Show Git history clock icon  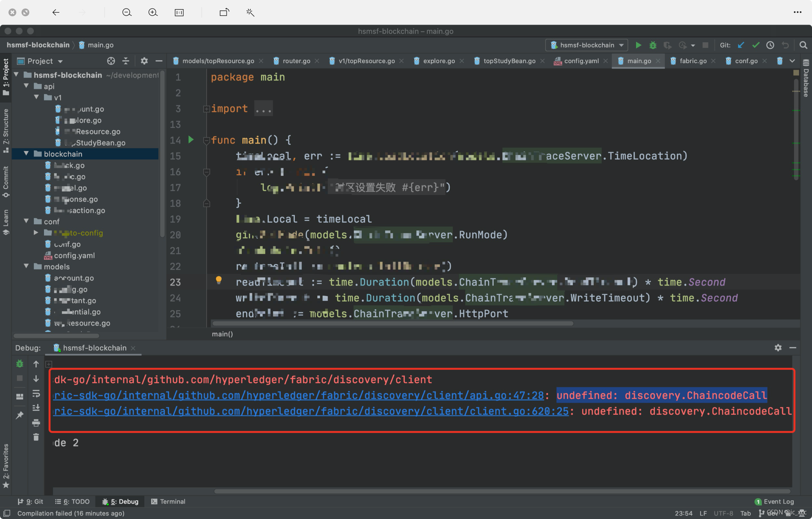click(x=770, y=45)
